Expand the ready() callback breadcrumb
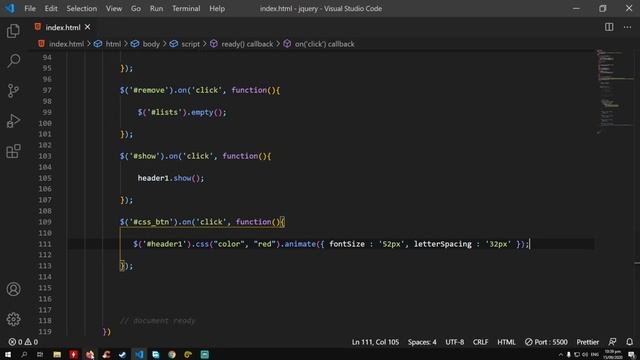 click(247, 44)
